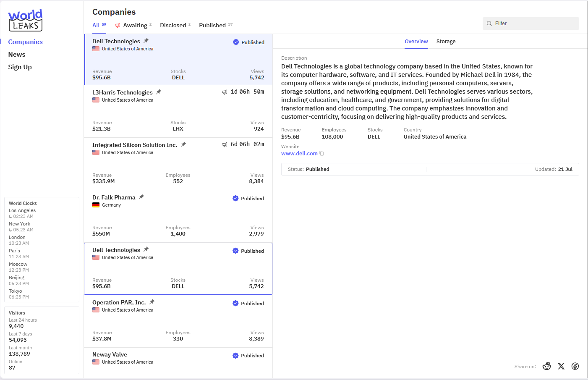
Task: Click megaphone icon on Integrated Silicon Solution row
Action: click(x=225, y=144)
